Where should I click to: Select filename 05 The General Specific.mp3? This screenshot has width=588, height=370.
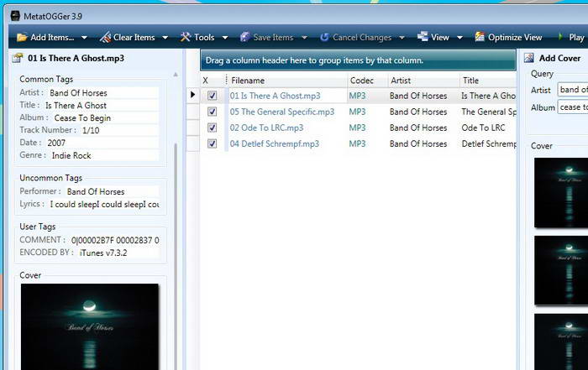point(282,112)
